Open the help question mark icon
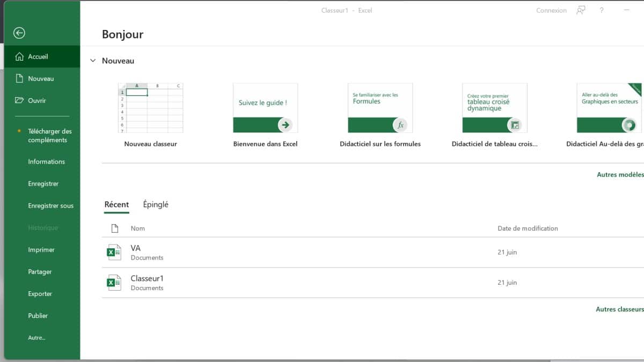644x362 pixels. point(602,10)
